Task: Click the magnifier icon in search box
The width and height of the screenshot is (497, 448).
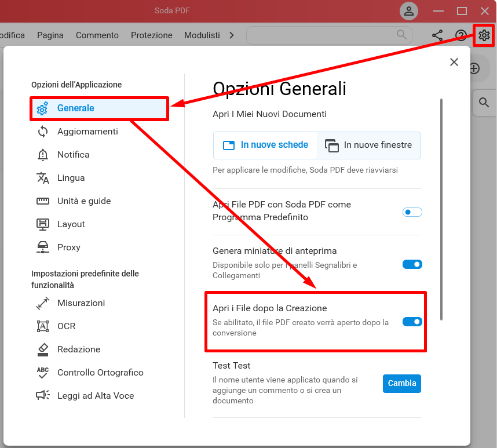Action: click(x=401, y=35)
